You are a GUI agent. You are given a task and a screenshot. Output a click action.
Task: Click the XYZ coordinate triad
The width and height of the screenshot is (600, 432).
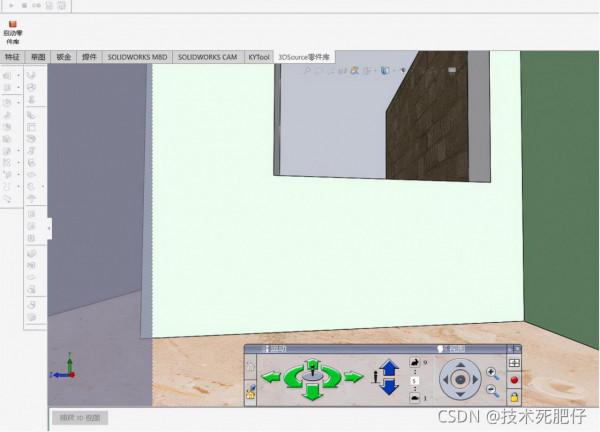[x=62, y=367]
